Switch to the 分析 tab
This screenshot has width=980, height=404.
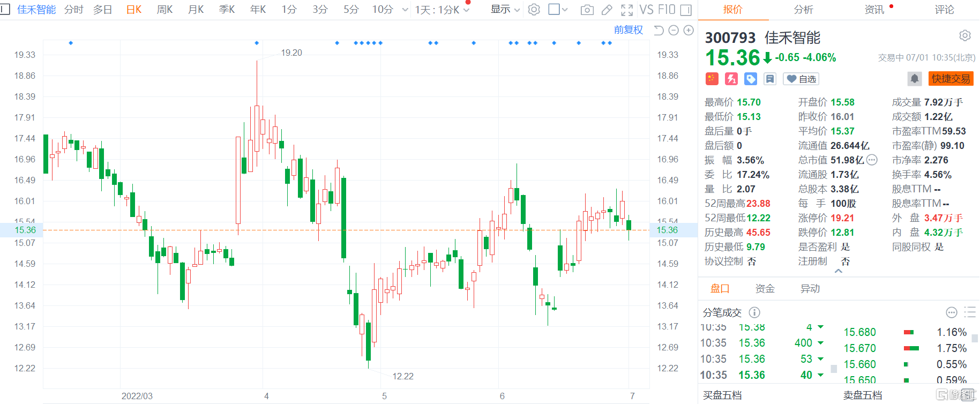point(803,10)
